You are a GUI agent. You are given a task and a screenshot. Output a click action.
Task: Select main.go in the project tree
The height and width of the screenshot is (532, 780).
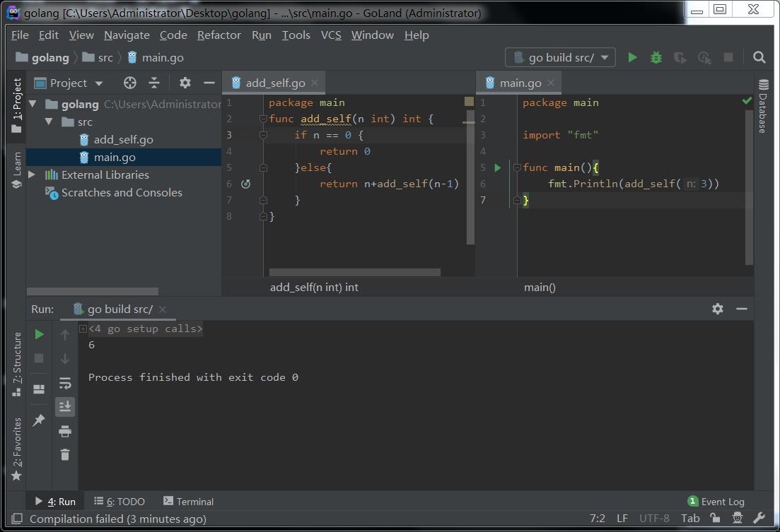pos(114,158)
